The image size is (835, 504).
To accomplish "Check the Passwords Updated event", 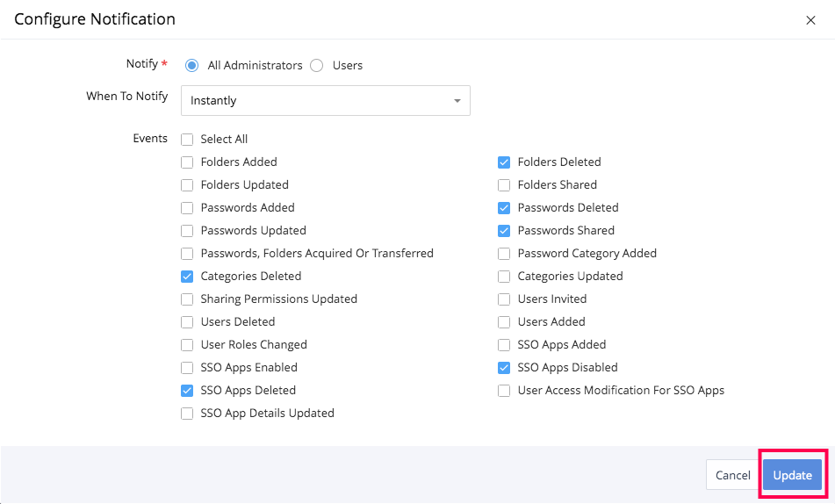I will (x=187, y=230).
